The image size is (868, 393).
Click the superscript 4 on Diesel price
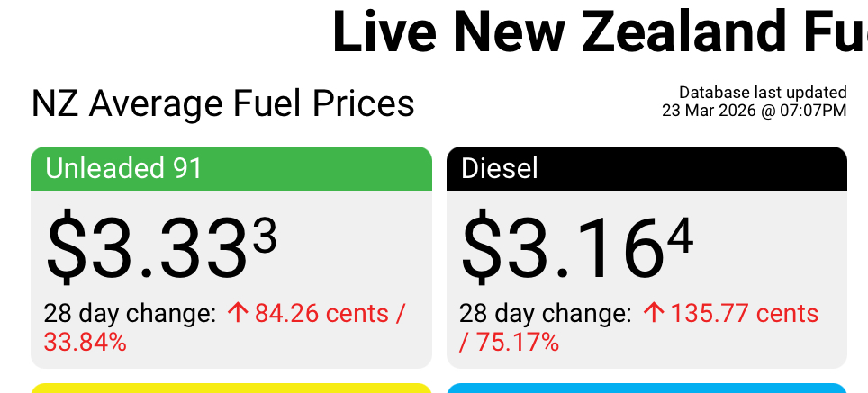click(x=681, y=237)
